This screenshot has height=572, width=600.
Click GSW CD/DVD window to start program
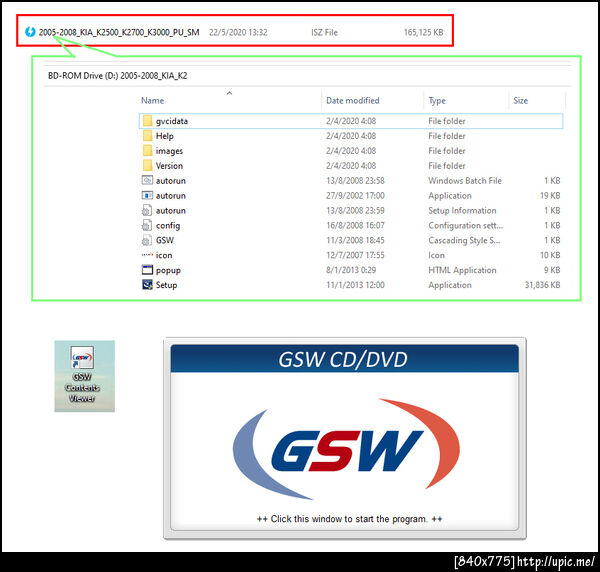point(344,438)
